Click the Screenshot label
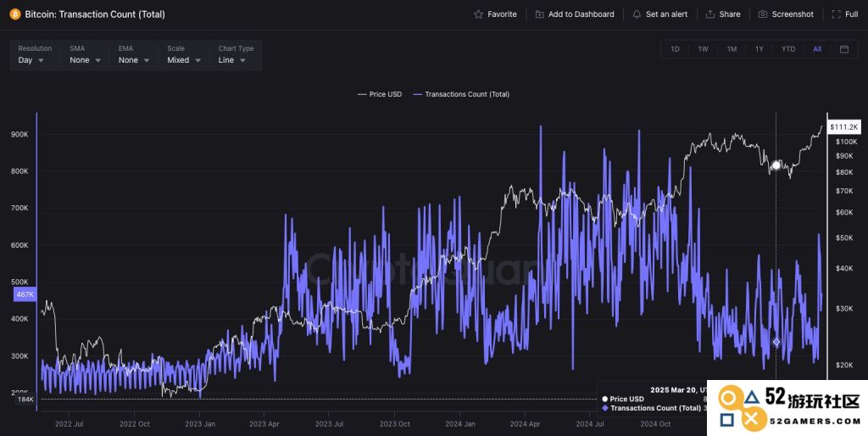Viewport: 868px width, 436px height. tap(793, 14)
